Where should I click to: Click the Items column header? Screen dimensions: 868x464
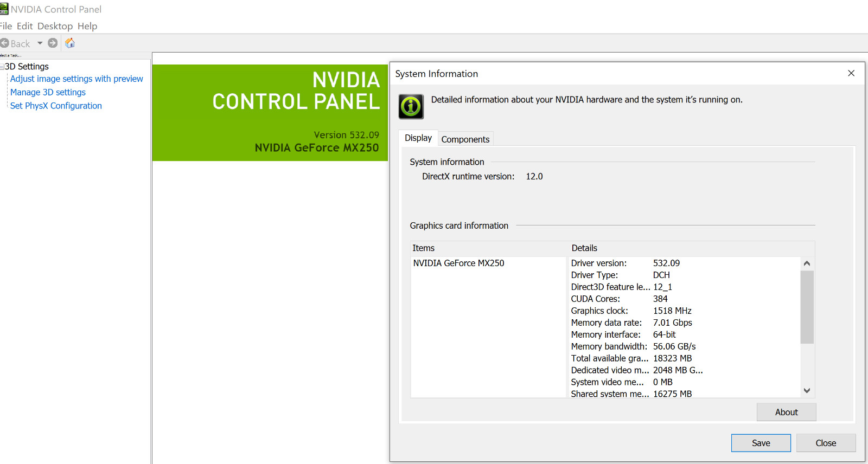423,248
